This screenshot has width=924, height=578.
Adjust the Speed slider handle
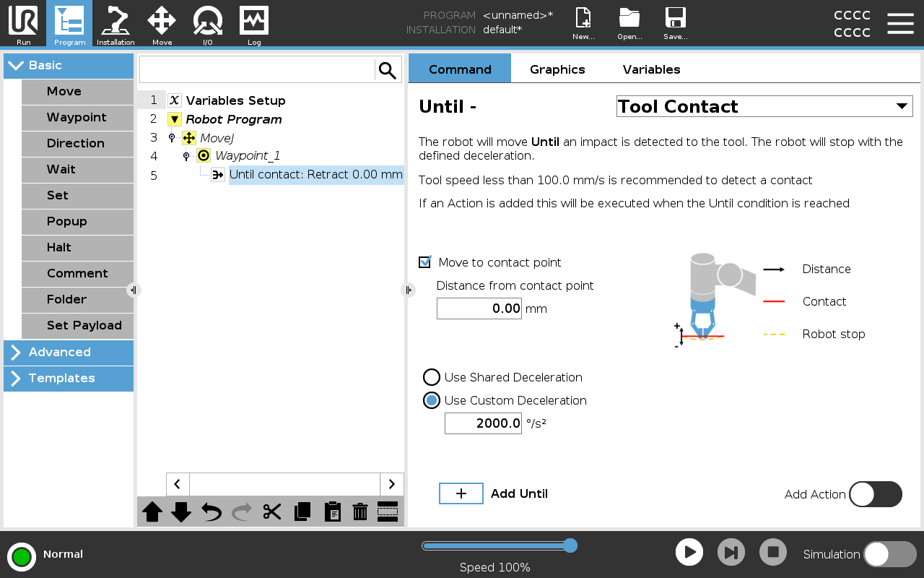pos(570,545)
